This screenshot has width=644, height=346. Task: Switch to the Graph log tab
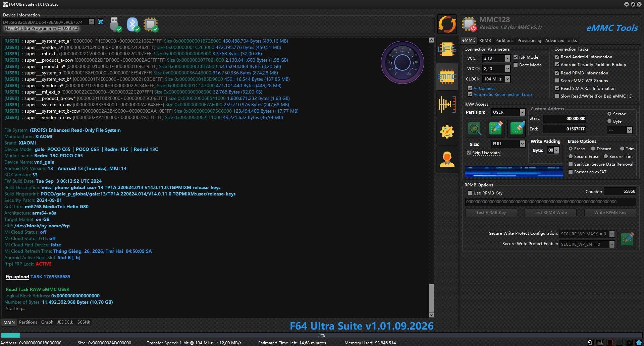click(47, 322)
